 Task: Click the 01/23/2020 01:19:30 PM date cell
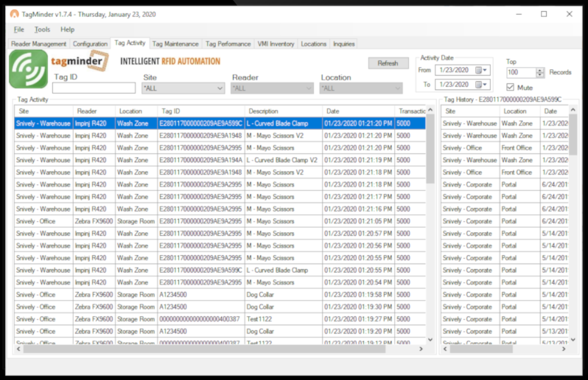[x=358, y=307]
